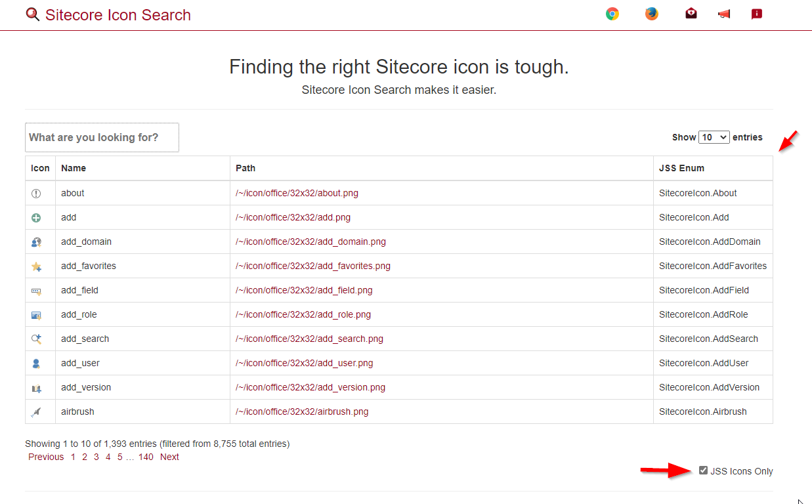812x504 pixels.
Task: Click the add_user person icon
Action: (x=36, y=364)
